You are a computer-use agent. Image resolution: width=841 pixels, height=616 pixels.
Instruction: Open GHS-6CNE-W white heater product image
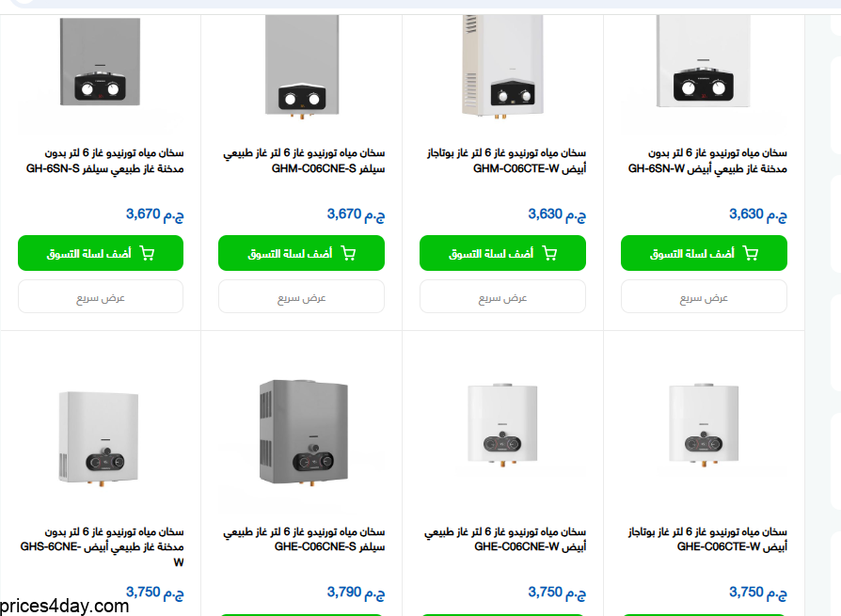[99, 438]
